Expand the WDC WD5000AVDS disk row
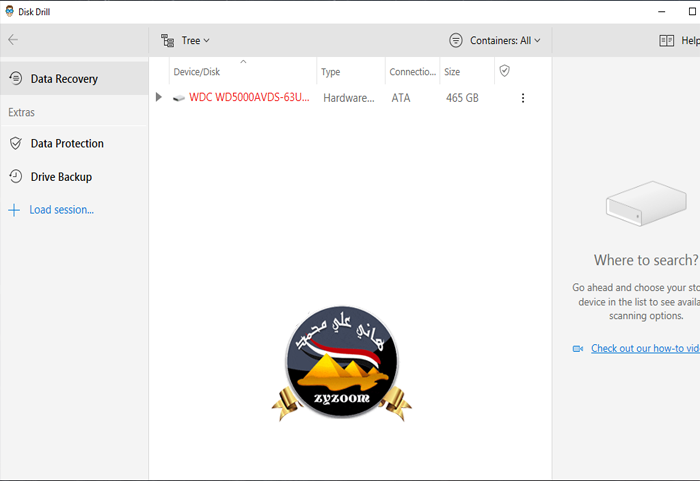Image resolution: width=700 pixels, height=481 pixels. 158,97
